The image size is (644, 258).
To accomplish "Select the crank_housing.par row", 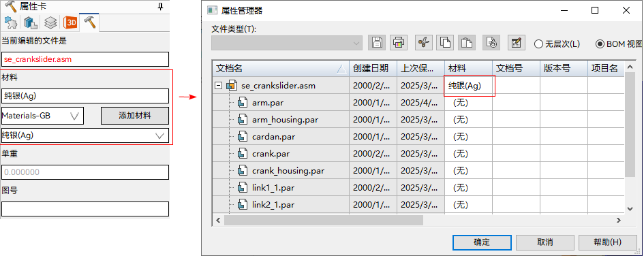I will [418, 171].
